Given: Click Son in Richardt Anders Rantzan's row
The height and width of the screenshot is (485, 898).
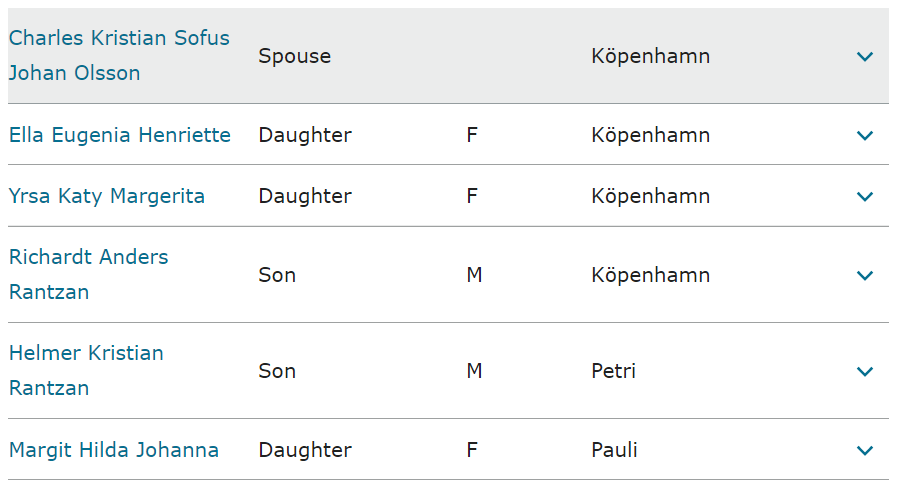Looking at the screenshot, I should (x=277, y=275).
